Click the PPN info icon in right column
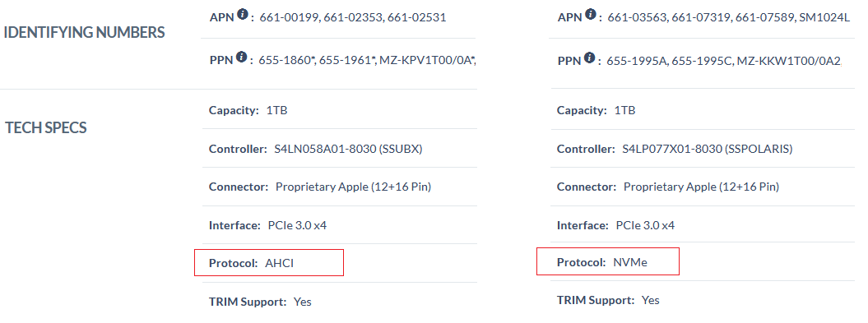Viewport: 868px width, 323px height. [x=590, y=57]
